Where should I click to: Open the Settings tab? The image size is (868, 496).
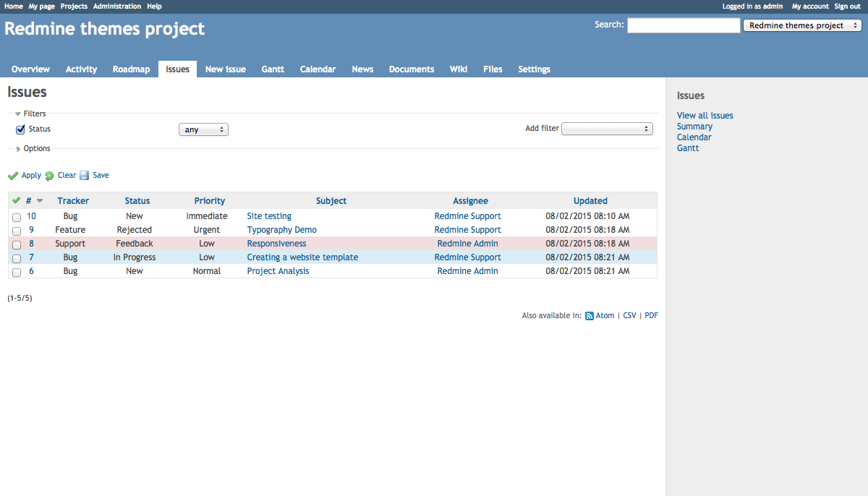(x=534, y=69)
